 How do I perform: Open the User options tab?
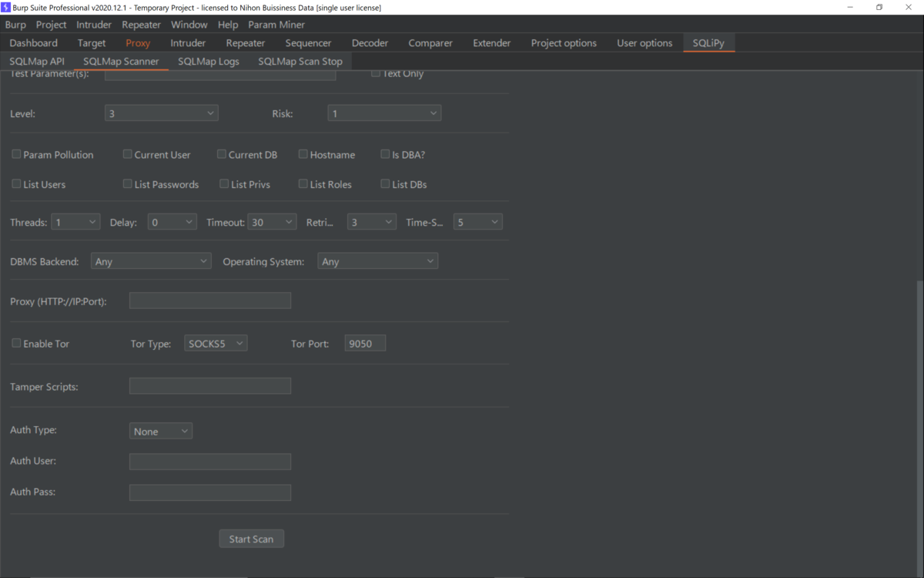[644, 43]
